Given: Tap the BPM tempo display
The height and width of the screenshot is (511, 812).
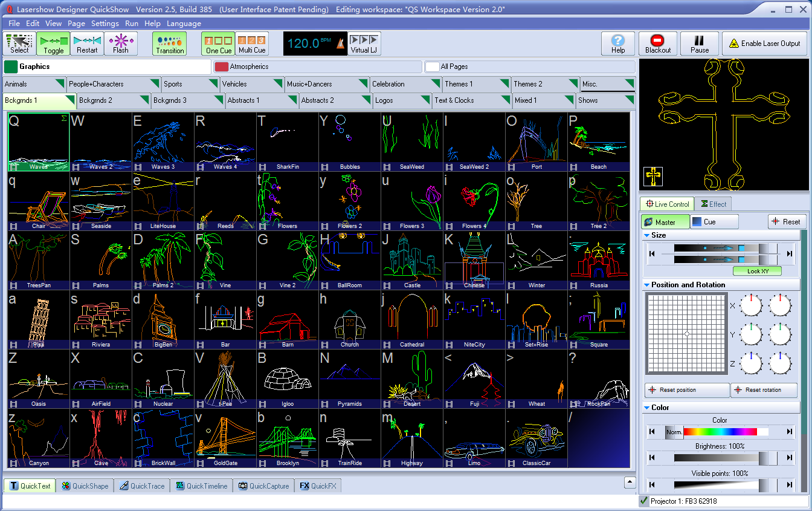Looking at the screenshot, I should pos(315,44).
